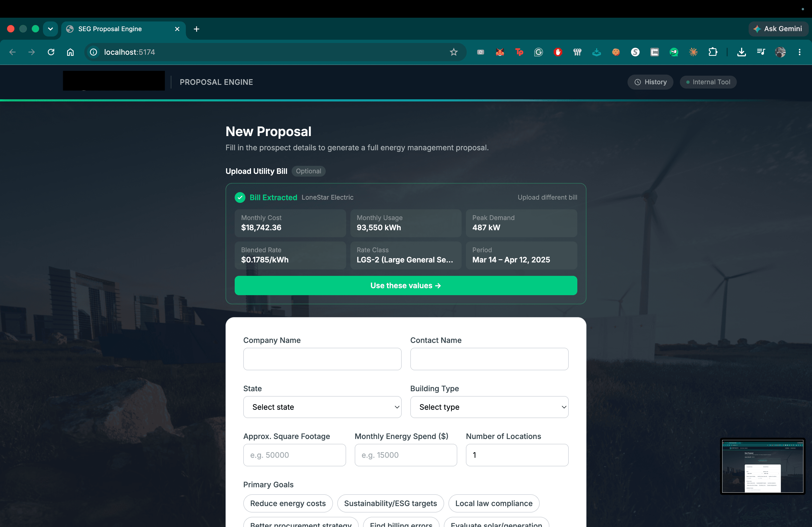Open the History button
The image size is (812, 527).
coord(650,82)
